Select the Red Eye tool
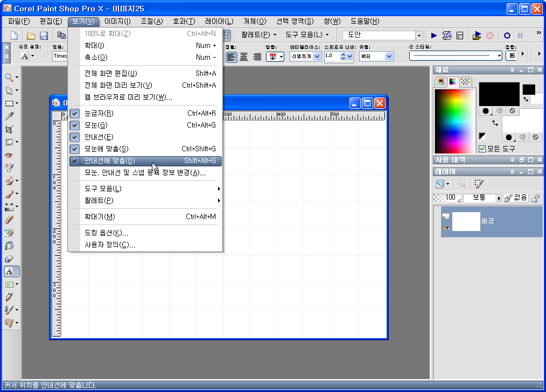This screenshot has height=392, width=546. point(9,155)
